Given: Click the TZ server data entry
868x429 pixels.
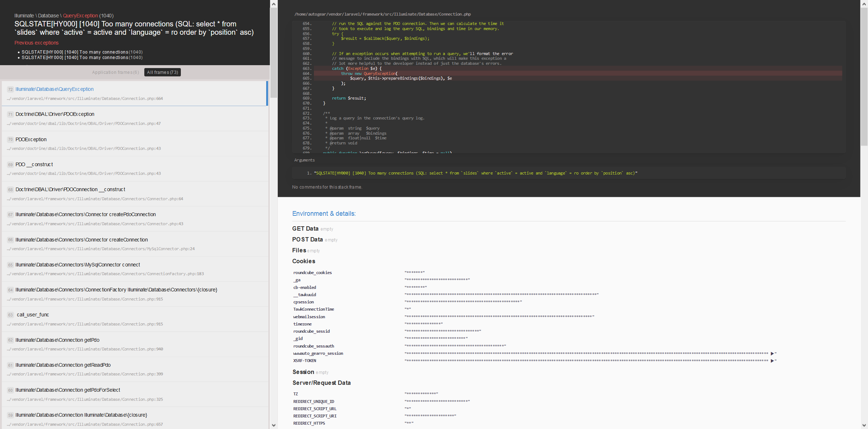Looking at the screenshot, I should click(x=295, y=394).
